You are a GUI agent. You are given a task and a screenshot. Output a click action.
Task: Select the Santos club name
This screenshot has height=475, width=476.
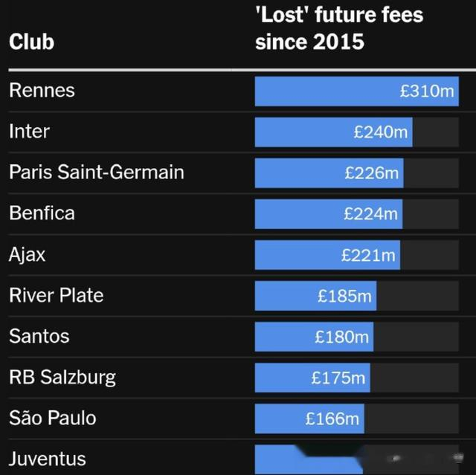[x=39, y=336]
